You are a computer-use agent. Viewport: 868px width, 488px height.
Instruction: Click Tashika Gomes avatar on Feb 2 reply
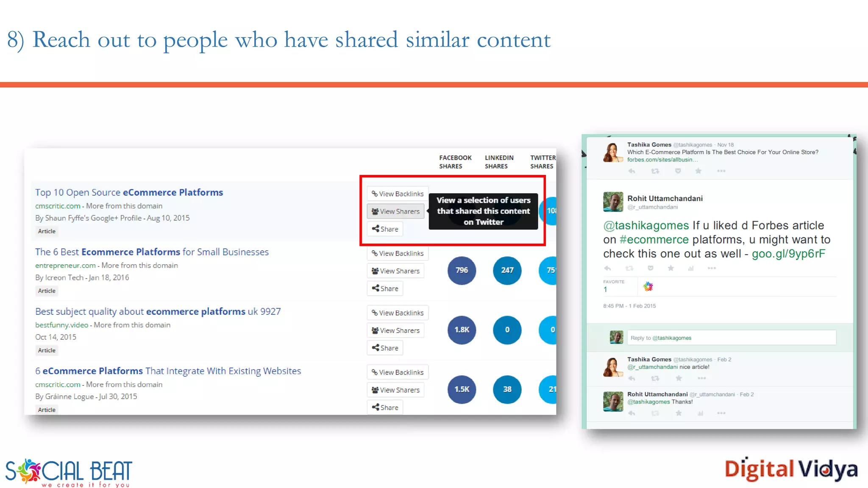point(613,367)
